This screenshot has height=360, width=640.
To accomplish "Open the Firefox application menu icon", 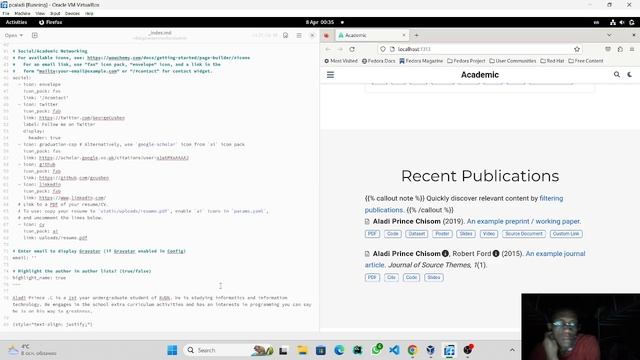I will (632, 49).
